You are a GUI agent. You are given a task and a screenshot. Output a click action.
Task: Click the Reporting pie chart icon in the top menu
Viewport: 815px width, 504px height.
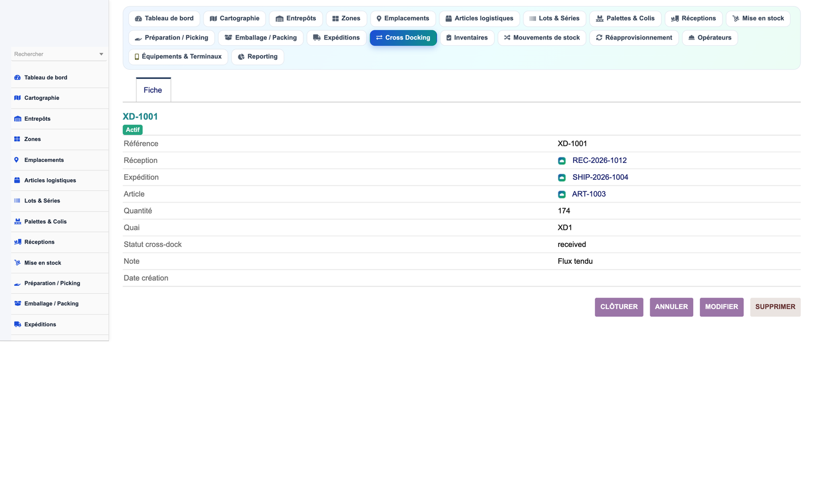click(241, 57)
